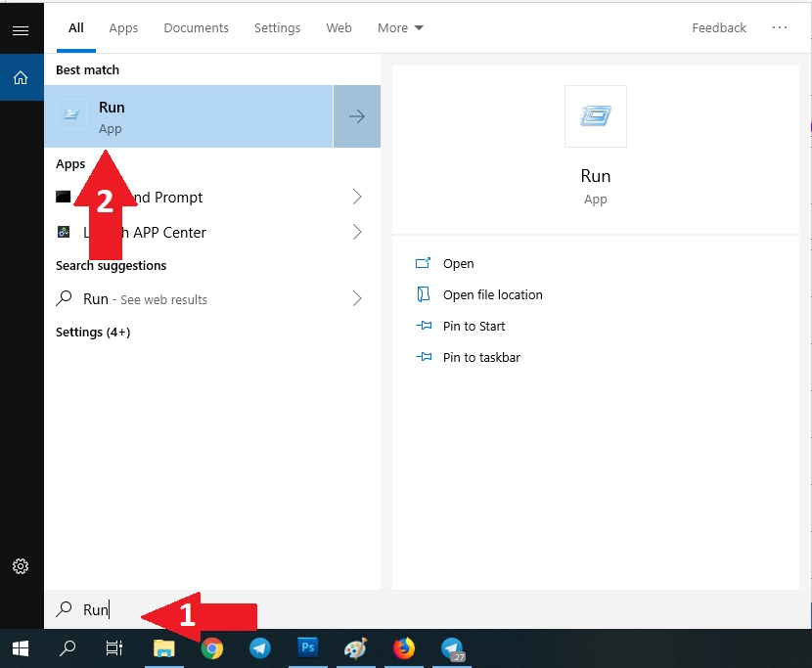
Task: Open File Explorer from the taskbar
Action: [x=163, y=648]
